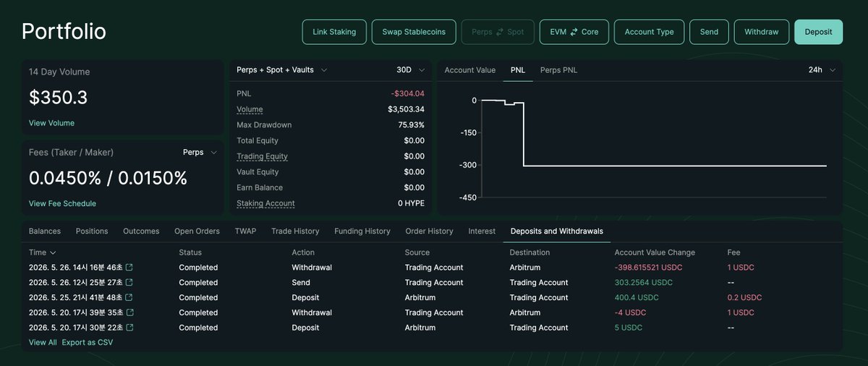Image resolution: width=868 pixels, height=366 pixels.
Task: Expand the Perps fees dropdown
Action: pos(200,153)
